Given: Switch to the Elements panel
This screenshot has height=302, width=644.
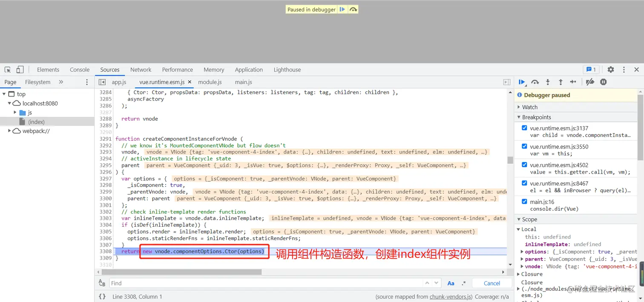Looking at the screenshot, I should pyautogui.click(x=48, y=70).
